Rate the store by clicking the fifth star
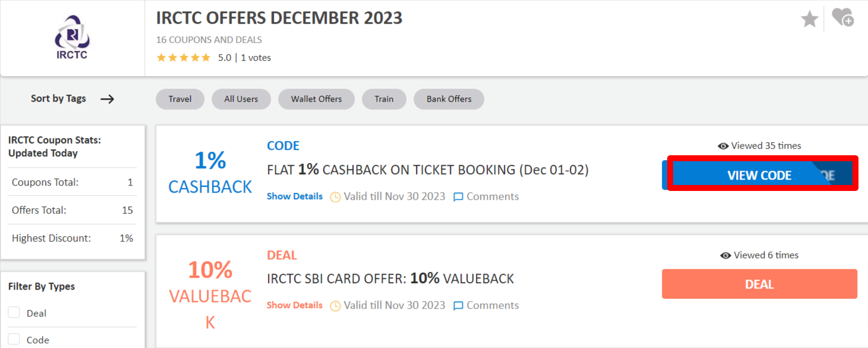The width and height of the screenshot is (868, 348). point(205,57)
